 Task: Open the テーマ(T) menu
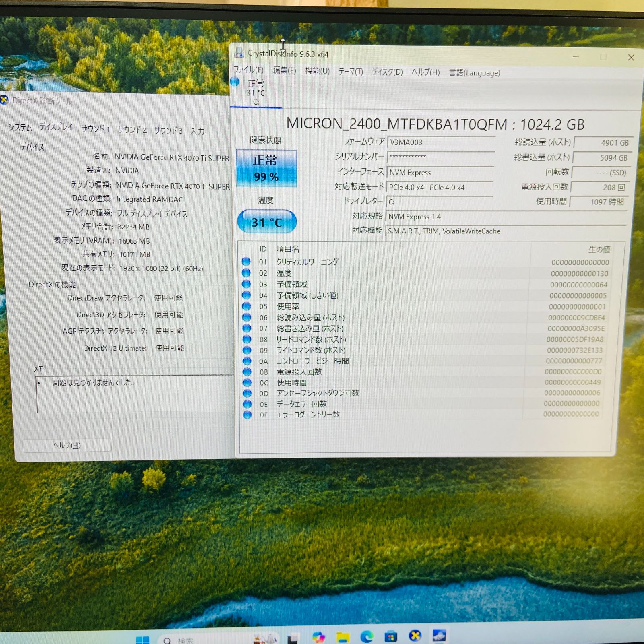coord(351,72)
